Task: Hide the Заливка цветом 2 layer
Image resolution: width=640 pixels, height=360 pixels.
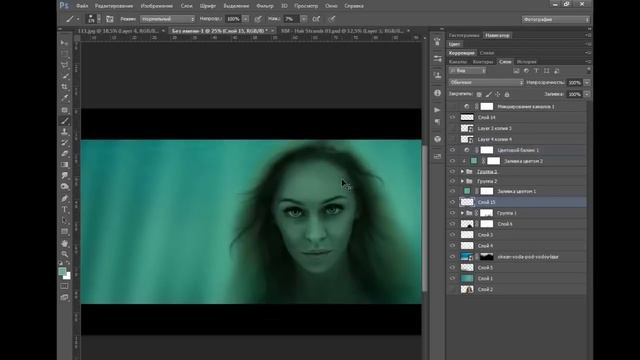Action: 452,161
